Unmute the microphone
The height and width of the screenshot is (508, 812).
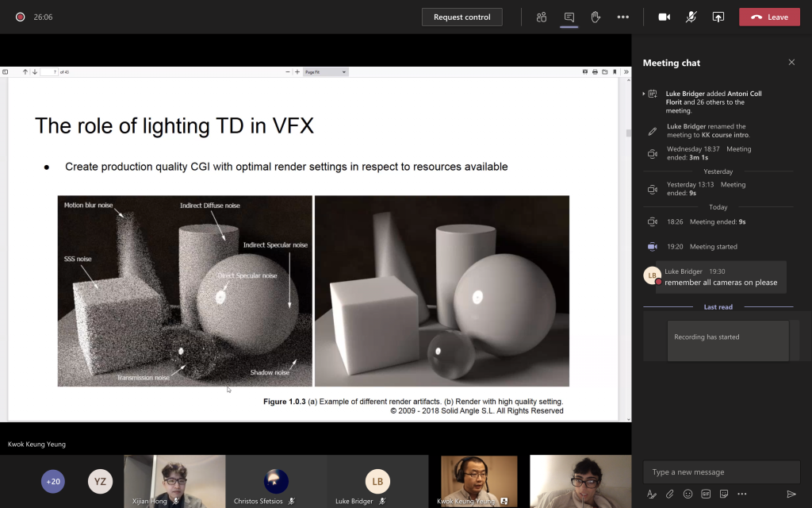pyautogui.click(x=691, y=17)
